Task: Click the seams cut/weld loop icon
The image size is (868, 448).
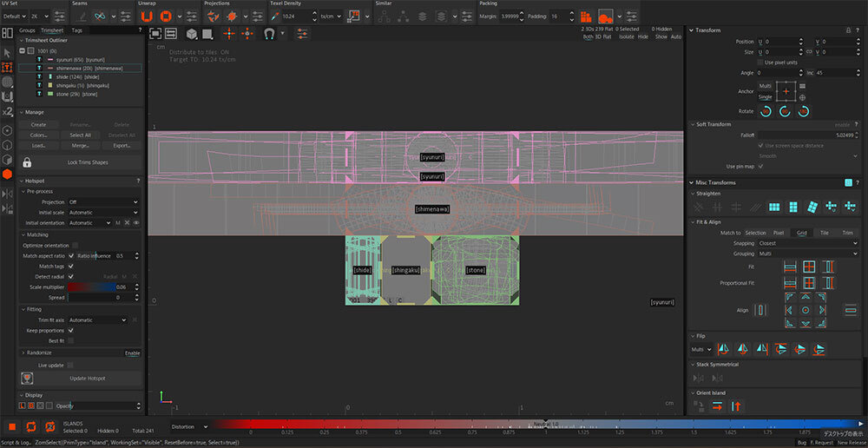Action: click(100, 16)
